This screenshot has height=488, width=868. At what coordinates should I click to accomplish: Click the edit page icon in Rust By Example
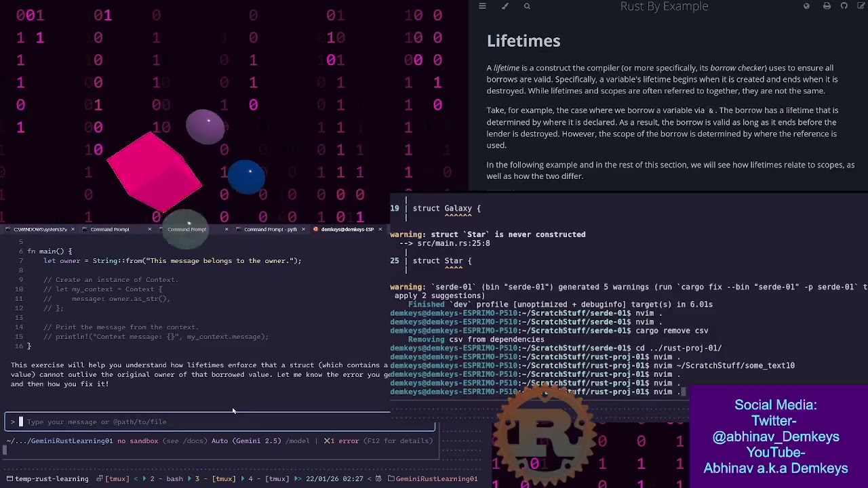(862, 6)
